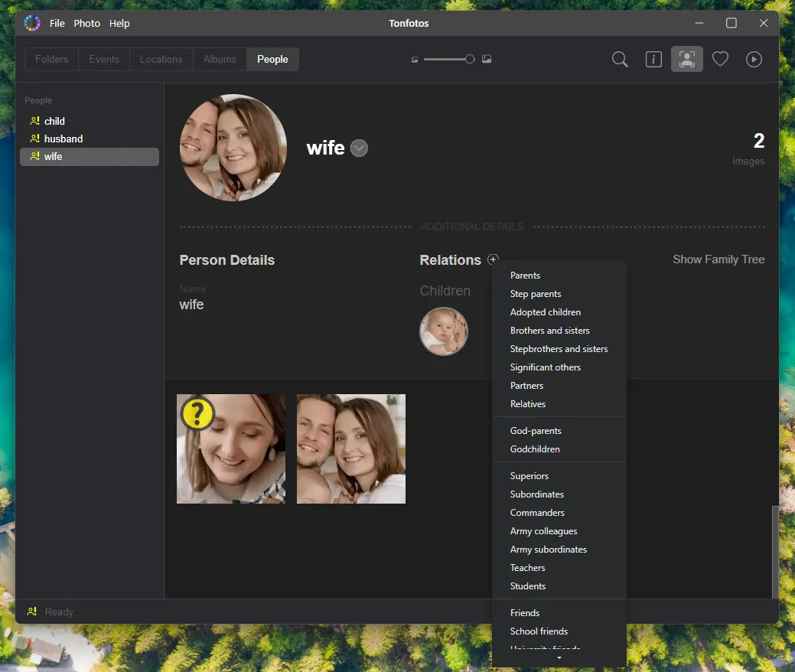Image resolution: width=795 pixels, height=672 pixels.
Task: Toggle the face recognition people icon
Action: click(686, 60)
